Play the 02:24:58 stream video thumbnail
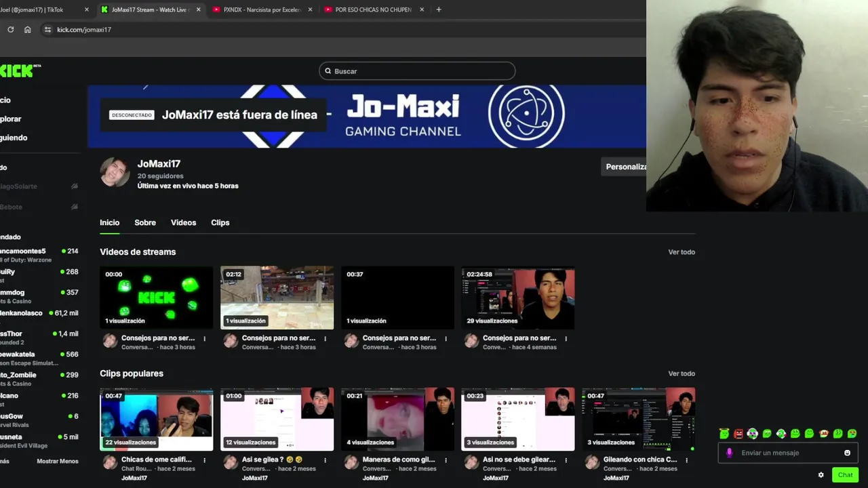This screenshot has height=488, width=868. coord(518,298)
